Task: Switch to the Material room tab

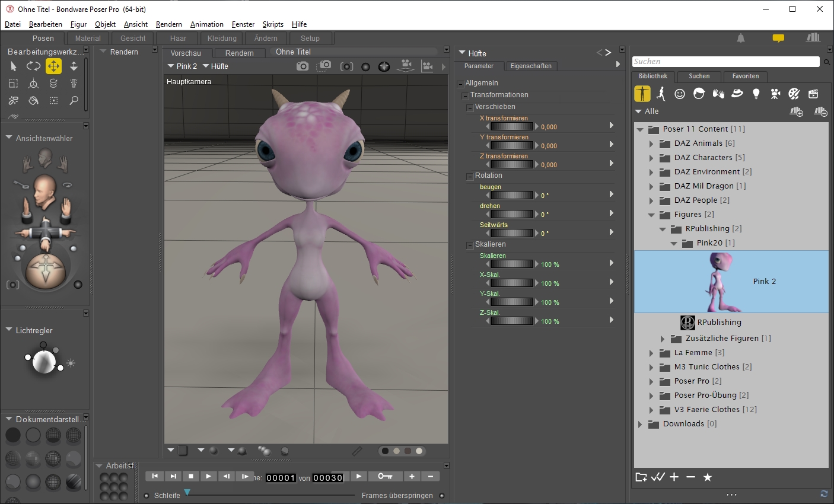Action: pos(88,39)
